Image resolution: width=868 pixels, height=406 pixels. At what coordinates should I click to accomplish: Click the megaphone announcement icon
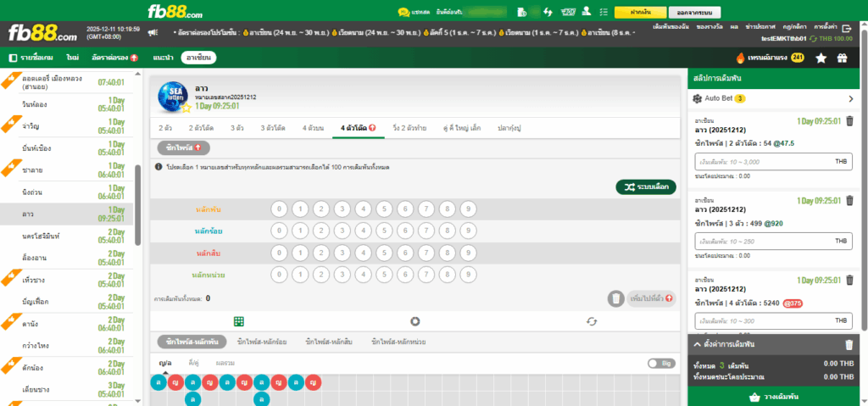coord(153,33)
